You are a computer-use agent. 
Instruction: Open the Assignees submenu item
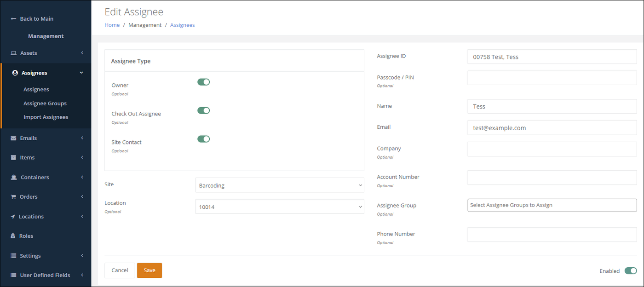pos(36,90)
